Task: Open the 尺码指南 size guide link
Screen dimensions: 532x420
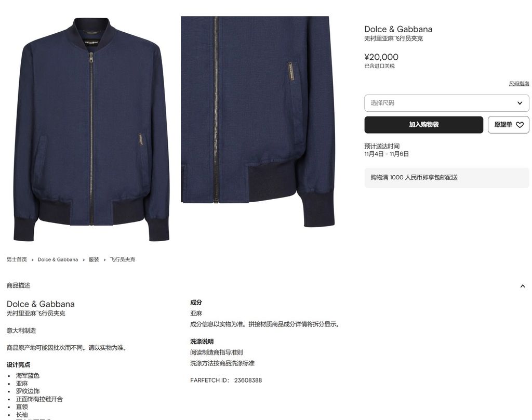Action: [x=519, y=84]
